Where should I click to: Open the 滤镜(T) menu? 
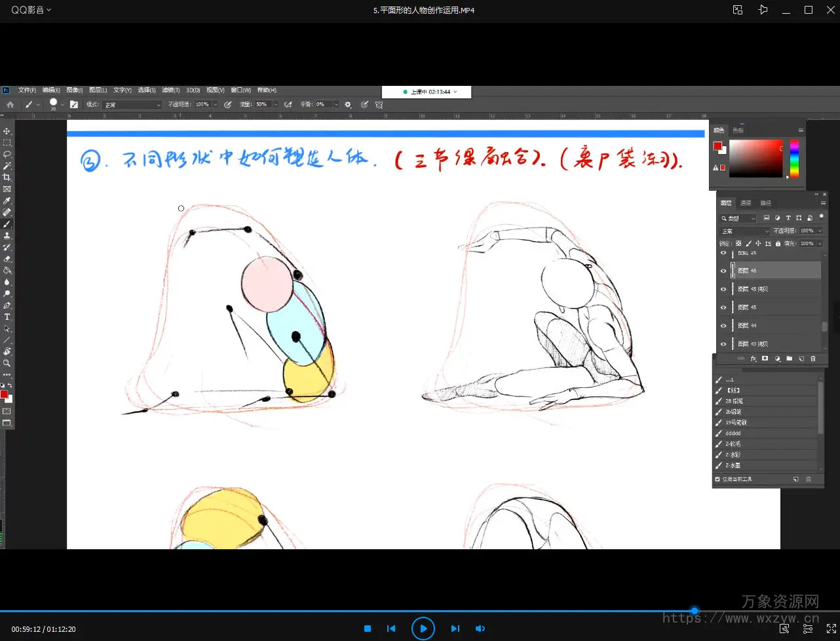click(x=171, y=90)
